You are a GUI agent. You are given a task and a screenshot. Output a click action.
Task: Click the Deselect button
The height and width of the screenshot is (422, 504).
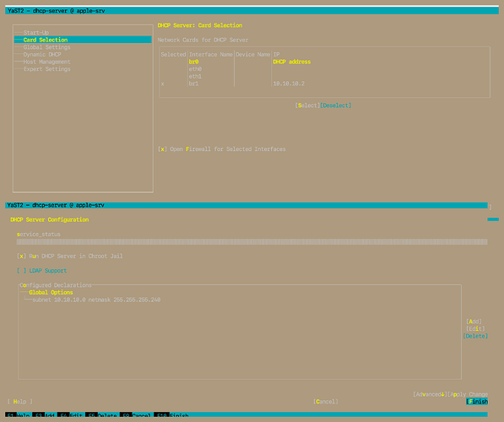(335, 105)
